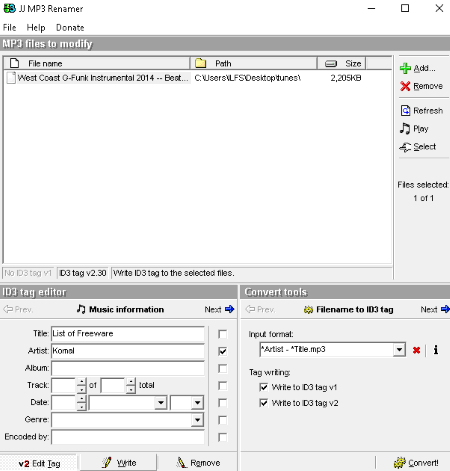The image size is (450, 471).
Task: Open the Date month dropdown
Action: pos(161,403)
